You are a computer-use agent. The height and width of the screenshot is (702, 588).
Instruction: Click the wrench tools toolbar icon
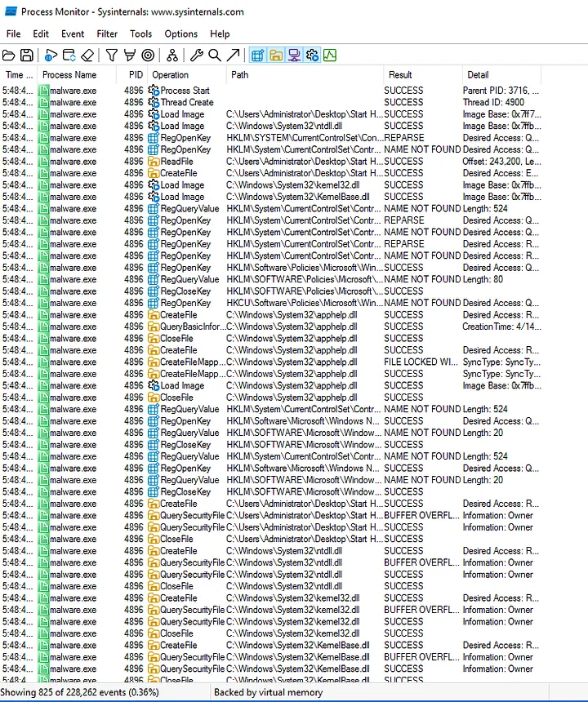coord(196,56)
